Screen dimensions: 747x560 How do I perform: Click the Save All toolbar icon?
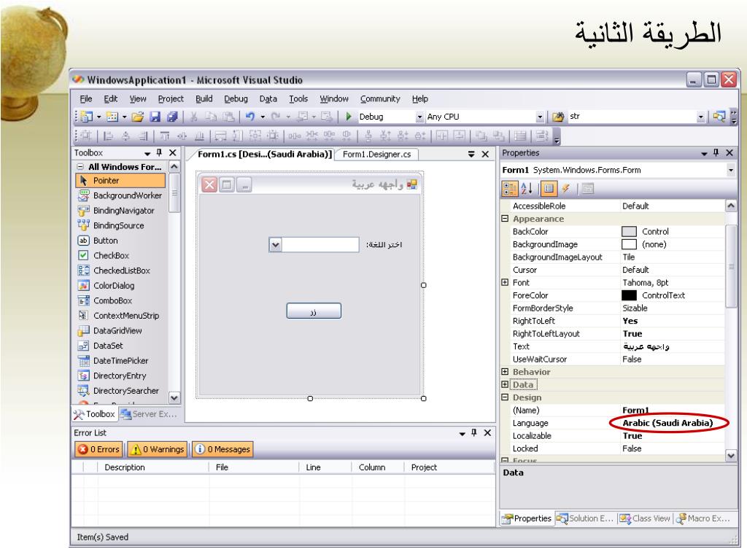pyautogui.click(x=172, y=117)
